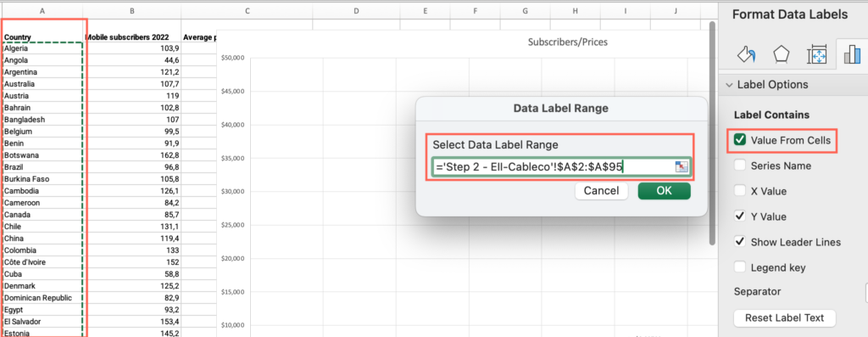868x337 pixels.
Task: Select the Egypt cell
Action: [42, 309]
